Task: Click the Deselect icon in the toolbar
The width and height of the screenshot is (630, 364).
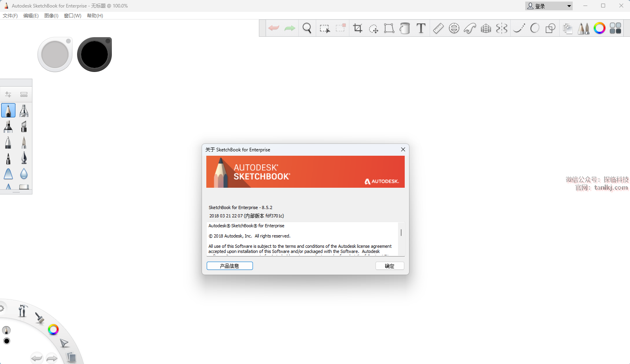Action: (341, 28)
